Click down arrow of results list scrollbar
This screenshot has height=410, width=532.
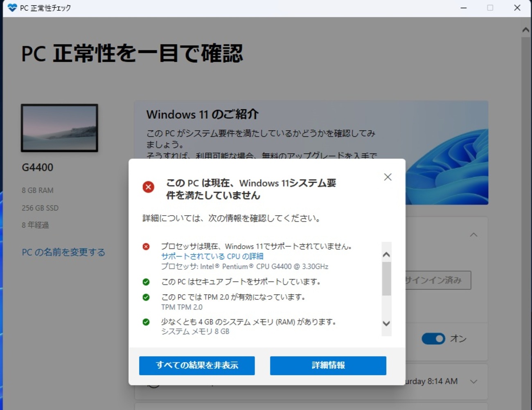point(386,323)
